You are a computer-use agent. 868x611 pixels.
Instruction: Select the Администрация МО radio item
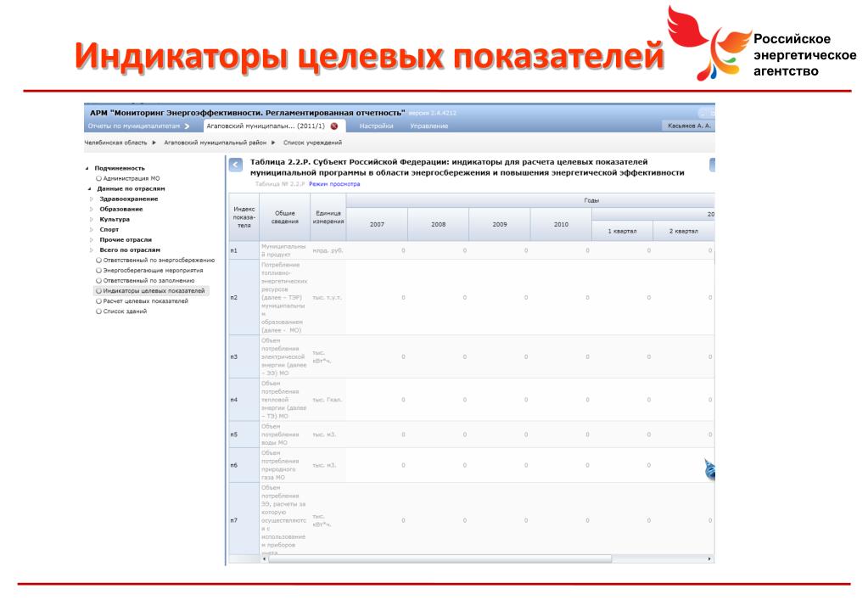[x=128, y=179]
